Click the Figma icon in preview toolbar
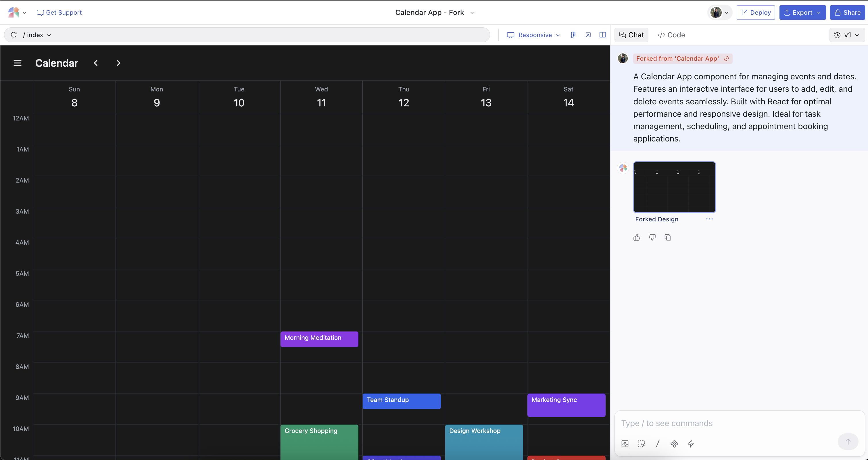 click(x=573, y=35)
